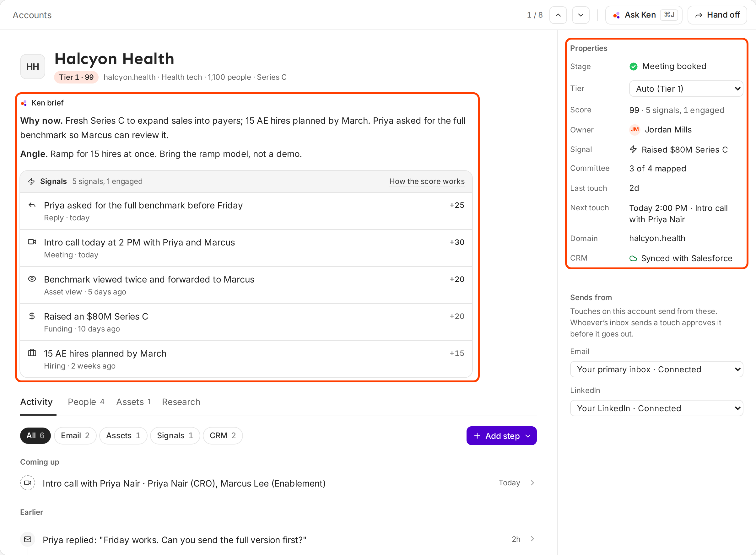
Task: Click the lightning icon beside Raised $80M Series C
Action: click(x=633, y=149)
